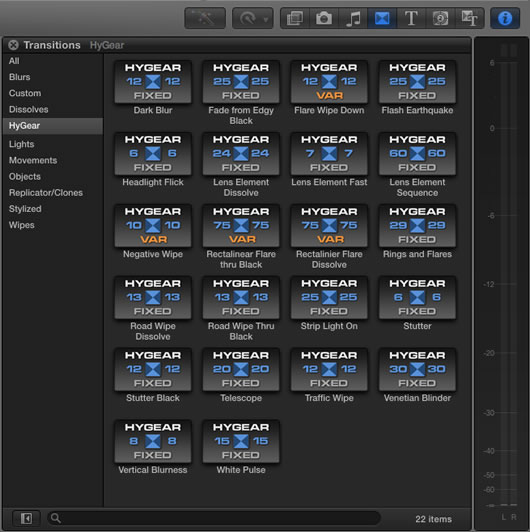Select the Headlight Flick transition
The height and width of the screenshot is (532, 530).
(x=153, y=154)
